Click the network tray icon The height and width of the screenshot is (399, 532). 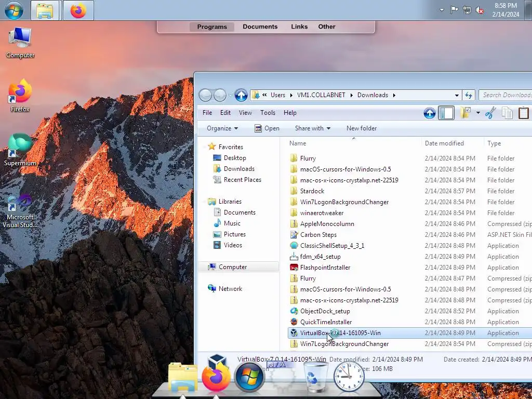(467, 10)
